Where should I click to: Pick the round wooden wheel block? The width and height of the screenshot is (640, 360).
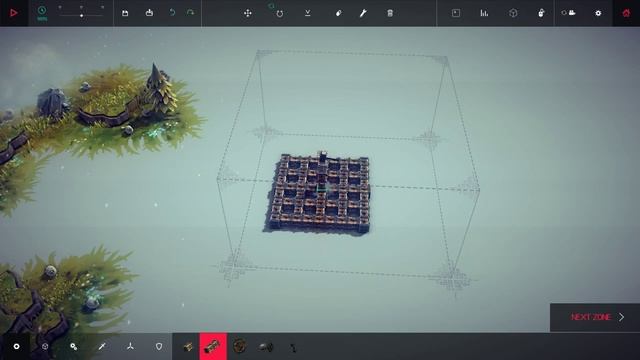[x=240, y=347]
